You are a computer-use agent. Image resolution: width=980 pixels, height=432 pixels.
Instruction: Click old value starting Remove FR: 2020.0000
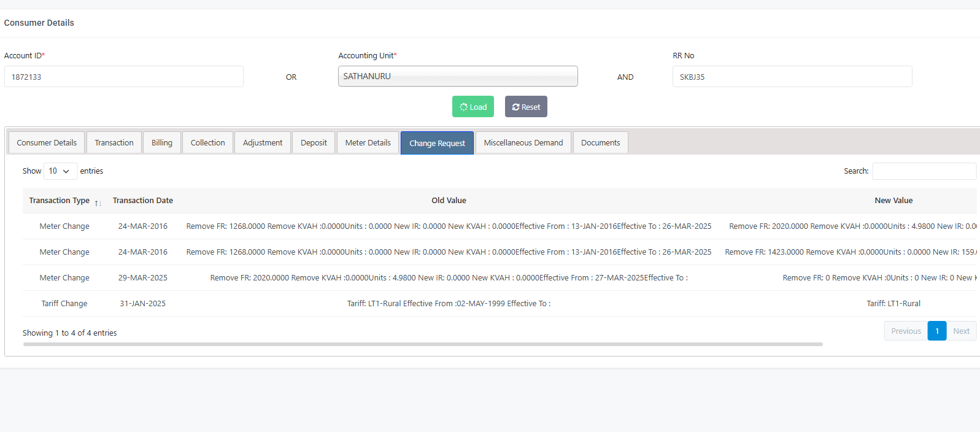point(449,278)
